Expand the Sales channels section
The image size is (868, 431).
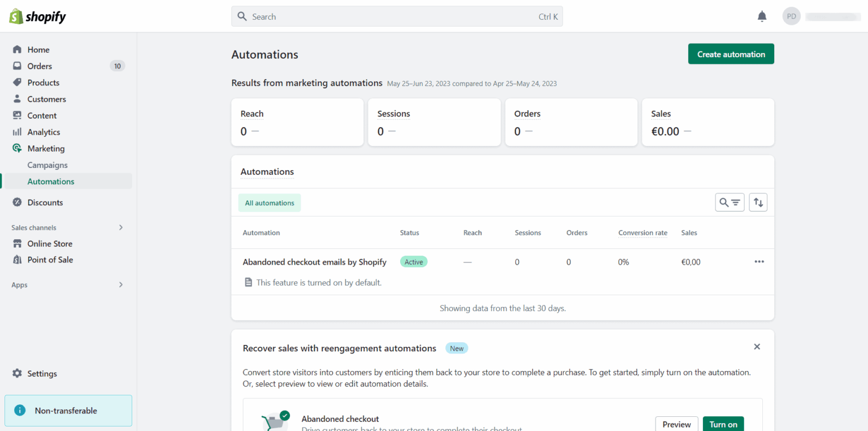(120, 227)
